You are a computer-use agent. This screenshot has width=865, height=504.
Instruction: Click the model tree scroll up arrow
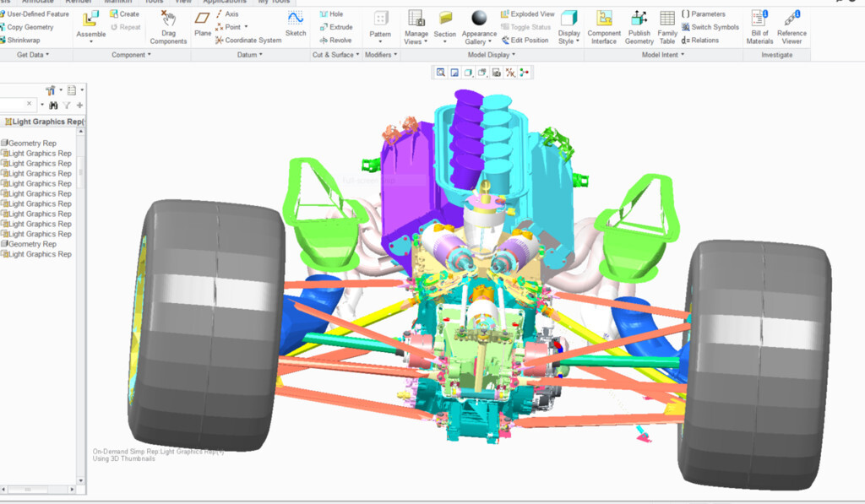click(80, 131)
